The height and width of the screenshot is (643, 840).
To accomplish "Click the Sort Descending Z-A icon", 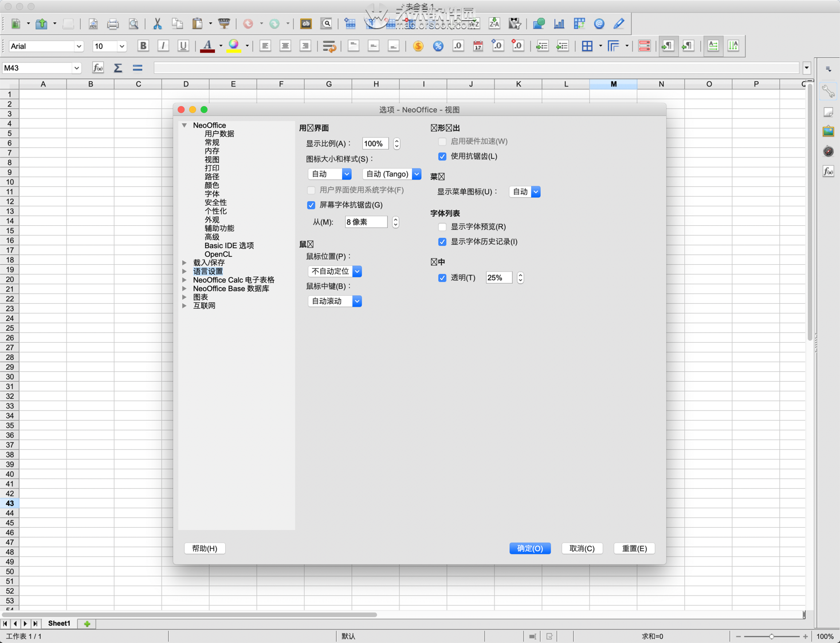I will click(x=494, y=24).
